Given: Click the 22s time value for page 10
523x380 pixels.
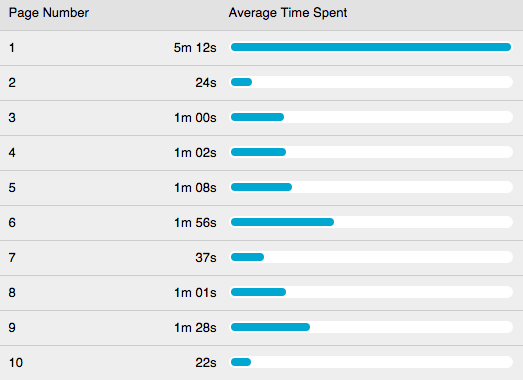Looking at the screenshot, I should [206, 363].
